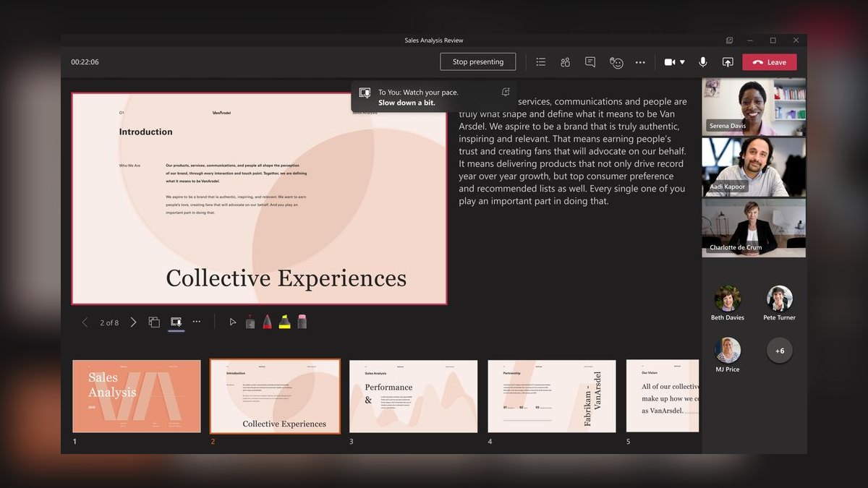
Task: Jump to slide 5 Our Vision thumbnail
Action: 663,396
